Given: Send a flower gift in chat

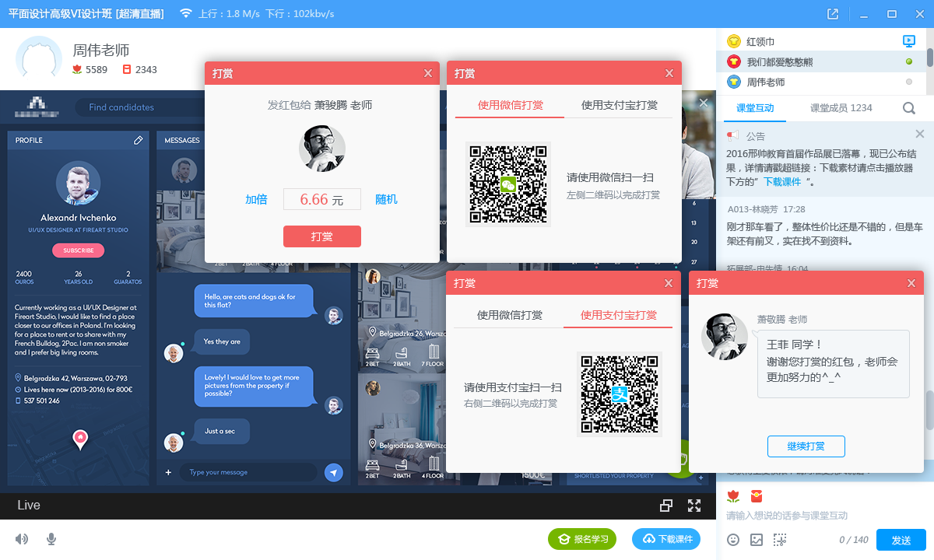Looking at the screenshot, I should coord(732,495).
